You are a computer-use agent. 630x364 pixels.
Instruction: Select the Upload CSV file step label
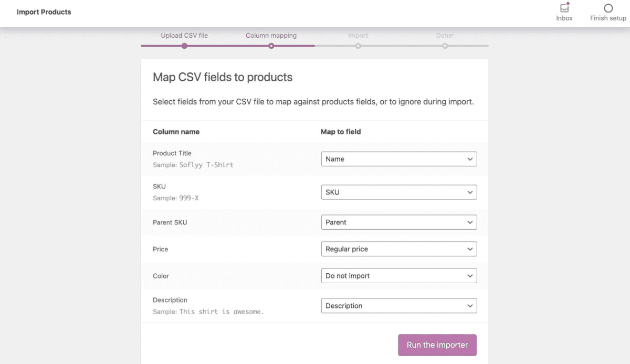[x=184, y=36]
